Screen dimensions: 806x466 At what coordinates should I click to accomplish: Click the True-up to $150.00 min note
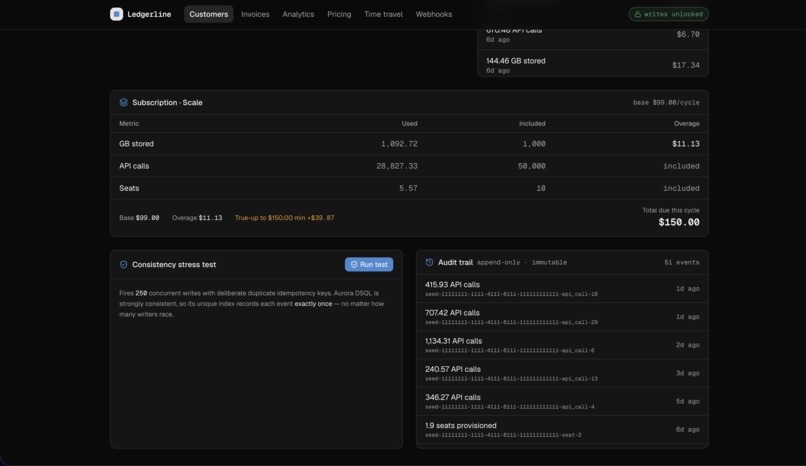click(x=284, y=218)
